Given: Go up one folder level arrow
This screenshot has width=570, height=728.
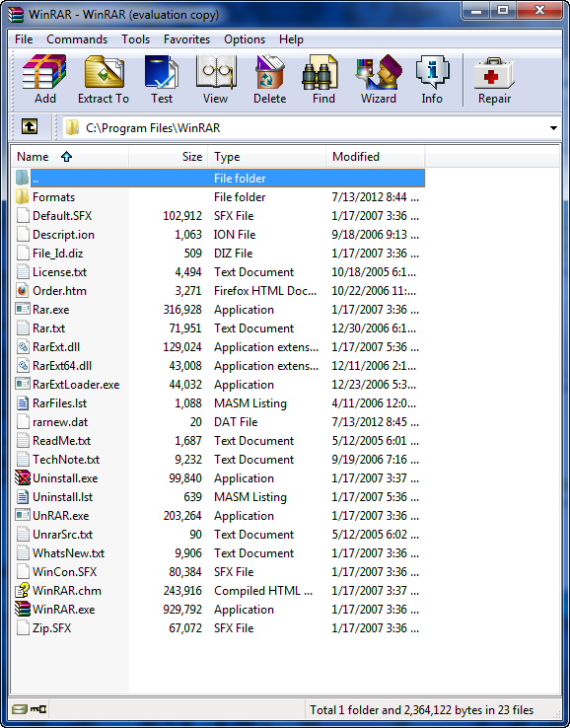Looking at the screenshot, I should [x=30, y=126].
